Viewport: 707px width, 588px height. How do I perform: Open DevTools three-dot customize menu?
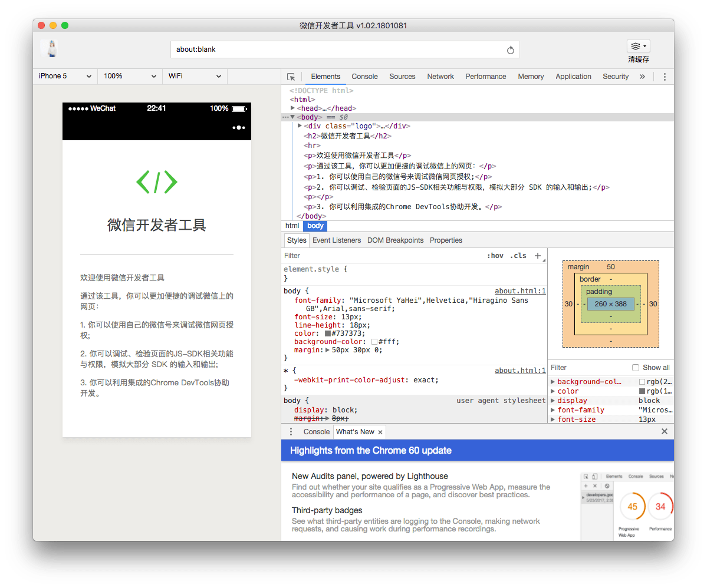coord(664,77)
